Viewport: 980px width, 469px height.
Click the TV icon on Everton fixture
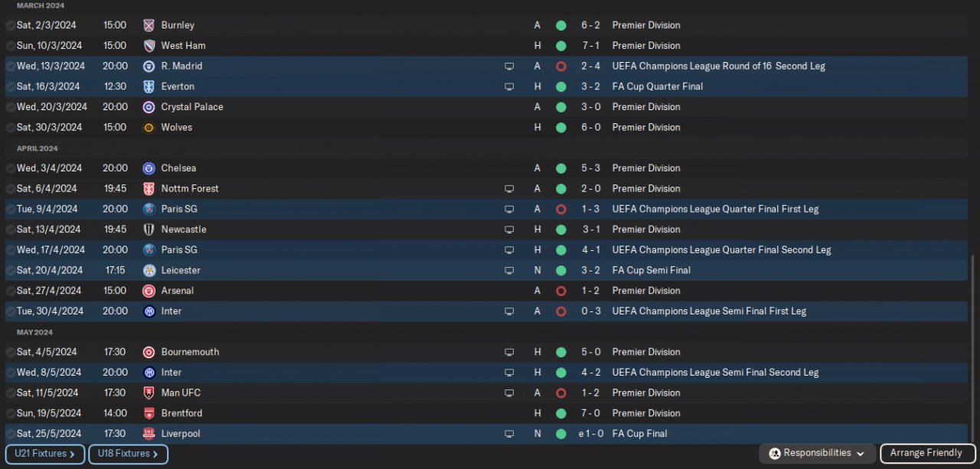(509, 87)
